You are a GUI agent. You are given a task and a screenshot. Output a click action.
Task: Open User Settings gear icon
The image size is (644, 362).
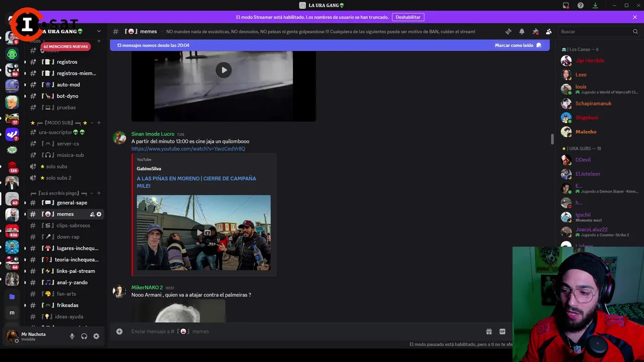(x=96, y=336)
